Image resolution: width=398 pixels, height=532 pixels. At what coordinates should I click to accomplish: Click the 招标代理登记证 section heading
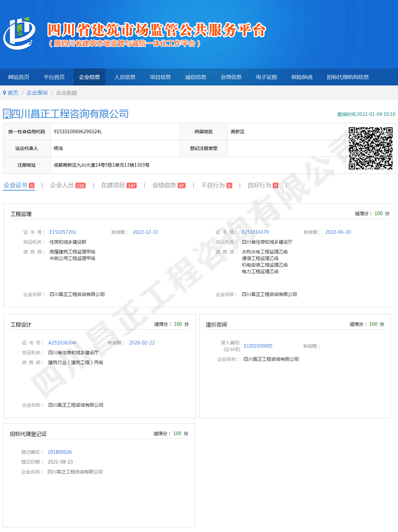[28, 434]
